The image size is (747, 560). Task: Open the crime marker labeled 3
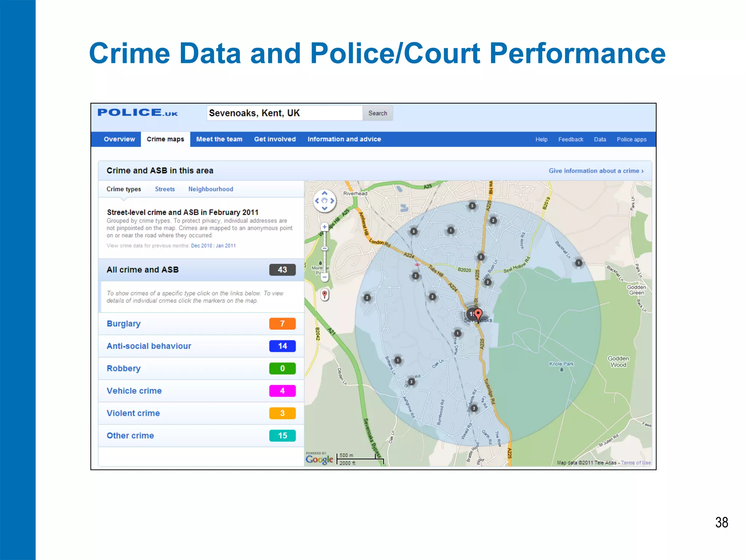click(472, 206)
